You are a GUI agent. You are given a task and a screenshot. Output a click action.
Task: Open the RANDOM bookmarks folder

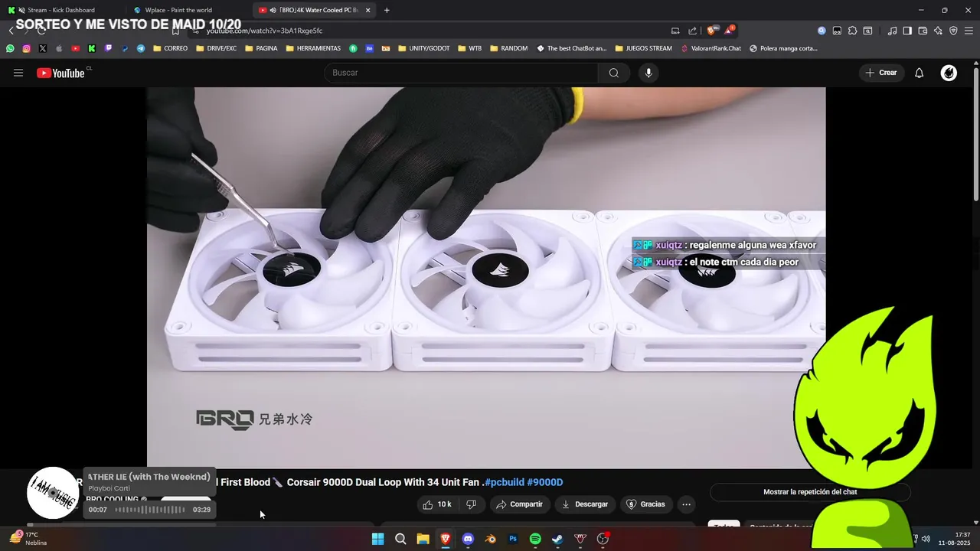point(508,48)
